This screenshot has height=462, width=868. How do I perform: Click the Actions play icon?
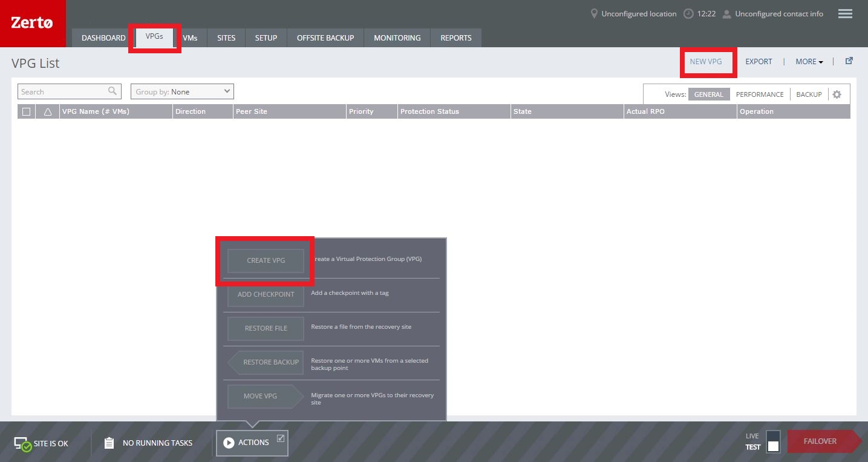pos(229,443)
